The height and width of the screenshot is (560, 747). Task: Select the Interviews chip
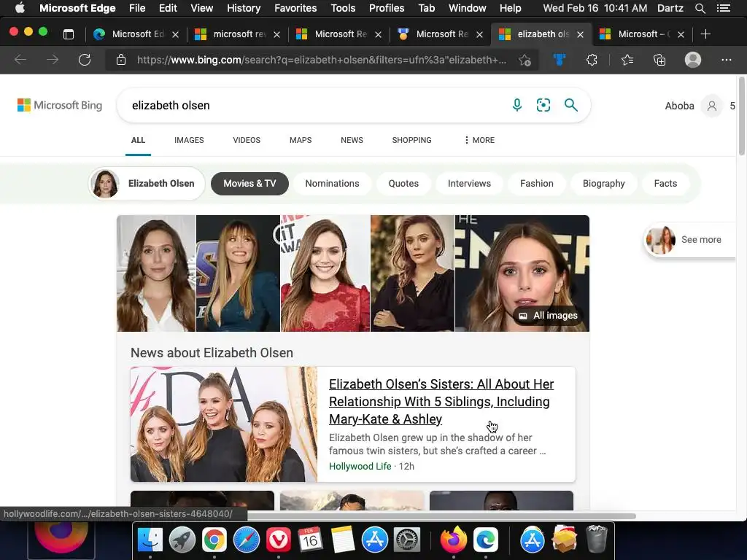point(469,183)
